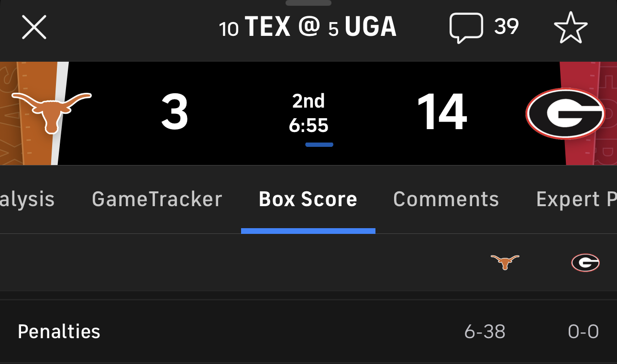Select the small Longhorns logo column header
Screen dimensions: 617x364
click(505, 262)
